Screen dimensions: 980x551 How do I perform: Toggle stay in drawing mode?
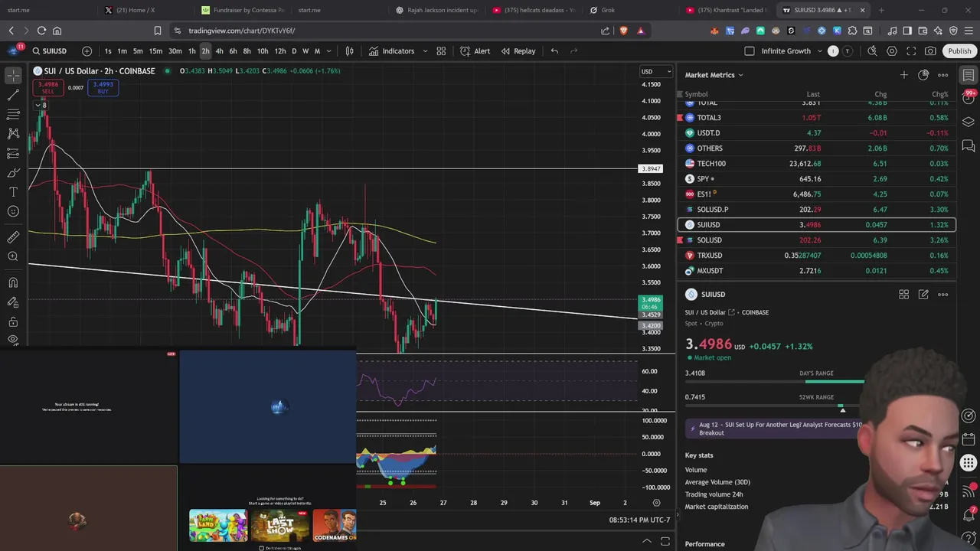pyautogui.click(x=13, y=302)
